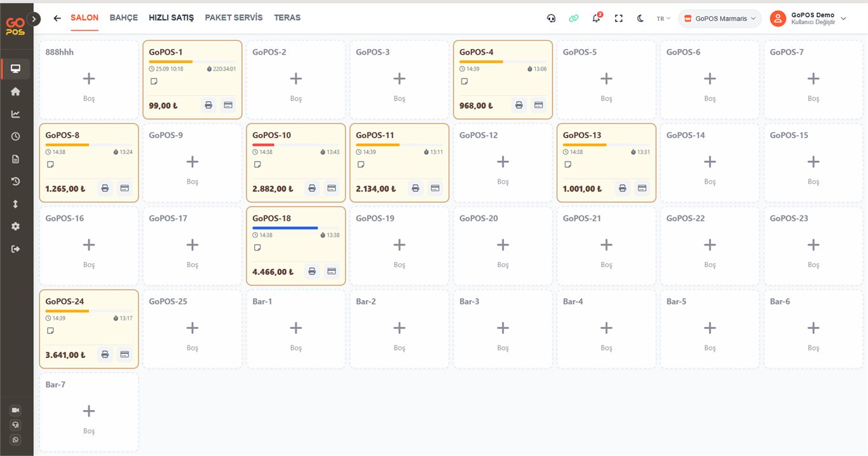Open card payment for GoPOS-4
Image resolution: width=868 pixels, height=456 pixels.
click(x=538, y=105)
